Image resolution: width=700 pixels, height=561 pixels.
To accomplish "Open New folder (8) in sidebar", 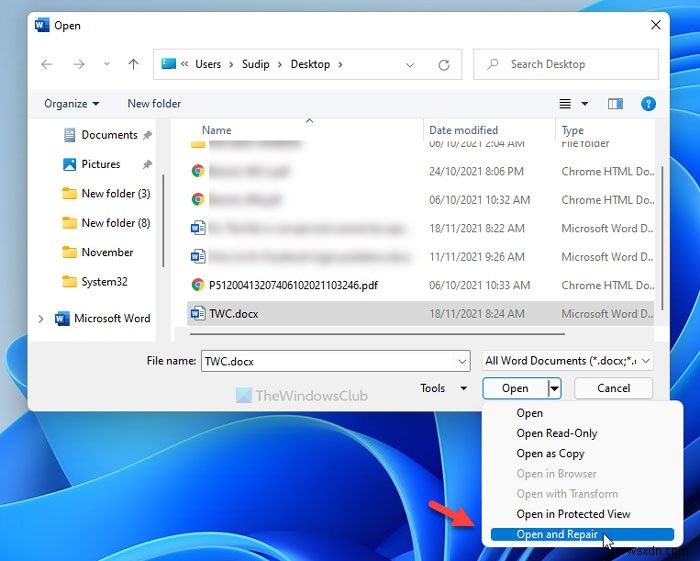I will point(116,223).
